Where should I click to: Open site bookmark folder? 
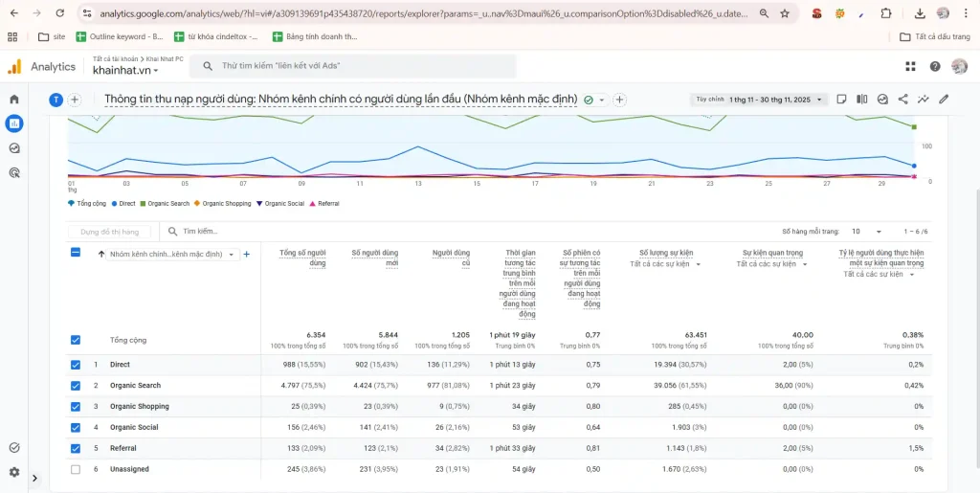(x=52, y=37)
